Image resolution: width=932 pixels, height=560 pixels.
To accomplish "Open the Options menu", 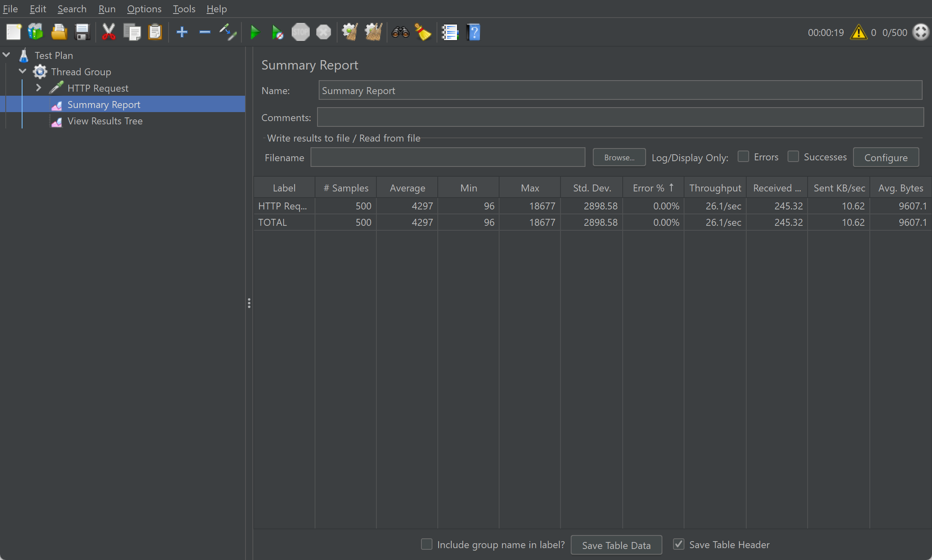I will (144, 9).
